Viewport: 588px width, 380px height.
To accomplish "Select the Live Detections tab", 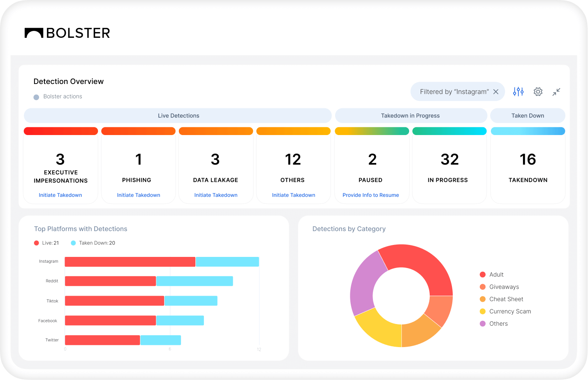I will 178,116.
